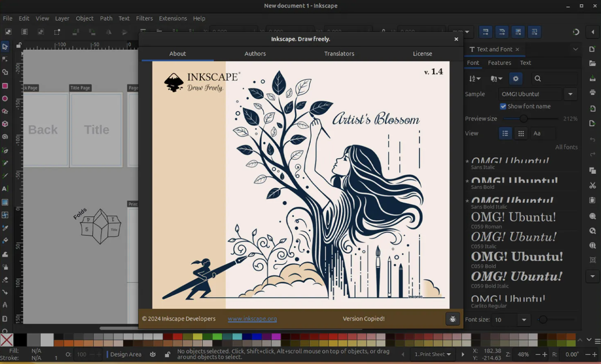Switch to the License tab
Screen dimensions: 601x364
click(x=422, y=54)
